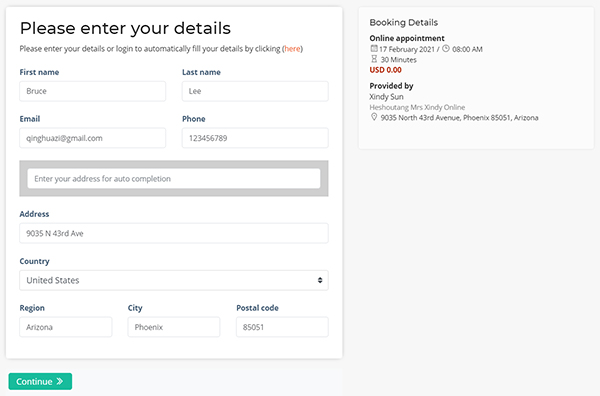Click the clock icon next to 08:00 AM
600x396 pixels.
pyautogui.click(x=446, y=49)
